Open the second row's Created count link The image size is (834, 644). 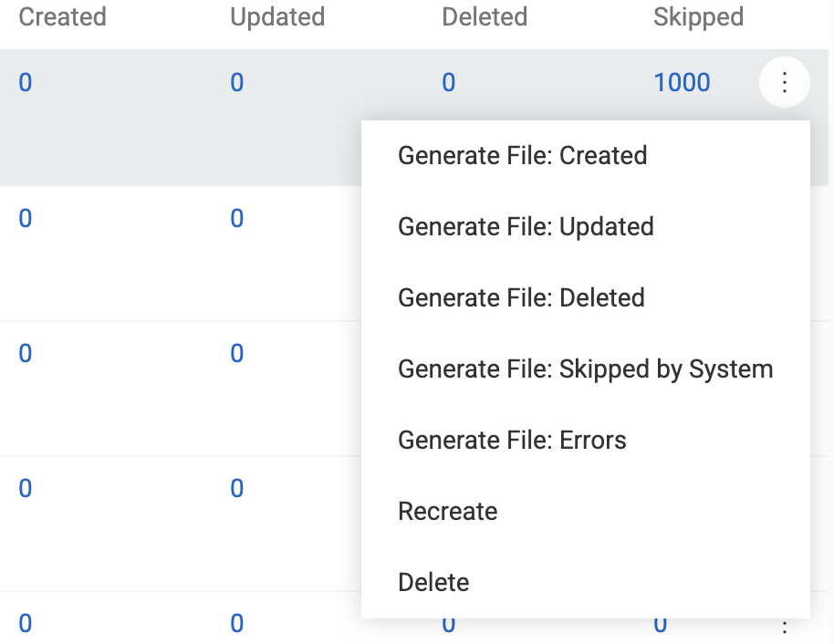25,218
